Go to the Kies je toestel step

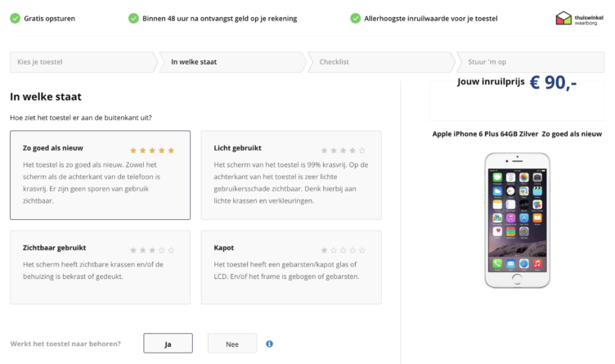82,62
